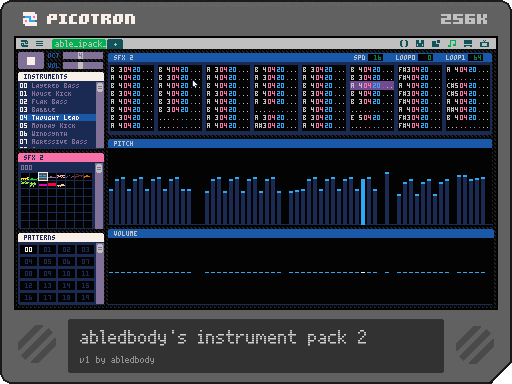
Task: Open the Picotron main menu icon
Action: [24, 44]
